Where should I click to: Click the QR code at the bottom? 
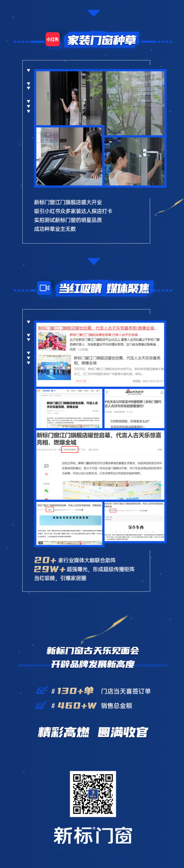tap(93, 794)
